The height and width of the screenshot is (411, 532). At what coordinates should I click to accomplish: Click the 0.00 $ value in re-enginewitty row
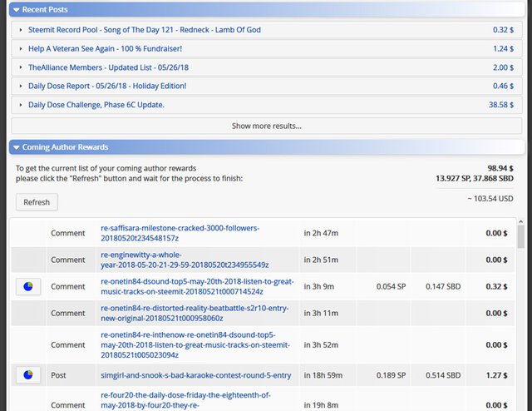496,260
